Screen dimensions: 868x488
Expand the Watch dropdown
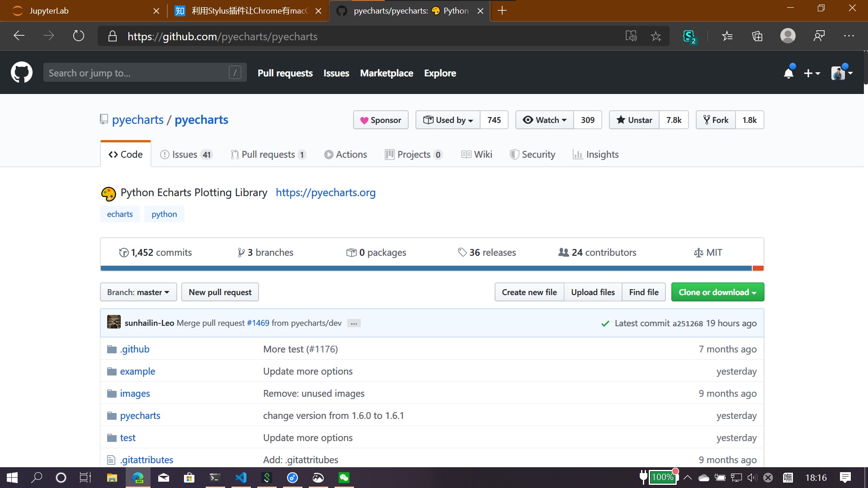coord(545,120)
